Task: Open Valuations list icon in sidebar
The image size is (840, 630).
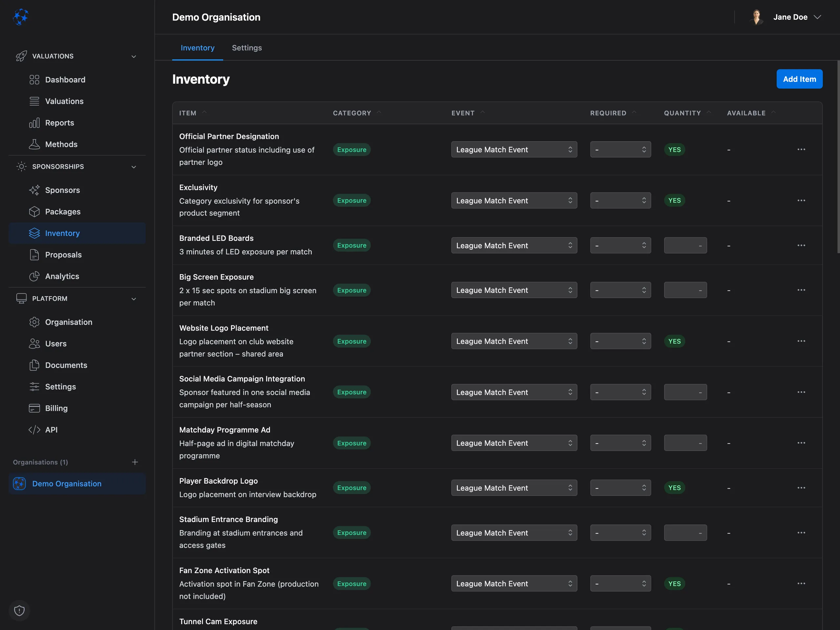Action: point(34,101)
